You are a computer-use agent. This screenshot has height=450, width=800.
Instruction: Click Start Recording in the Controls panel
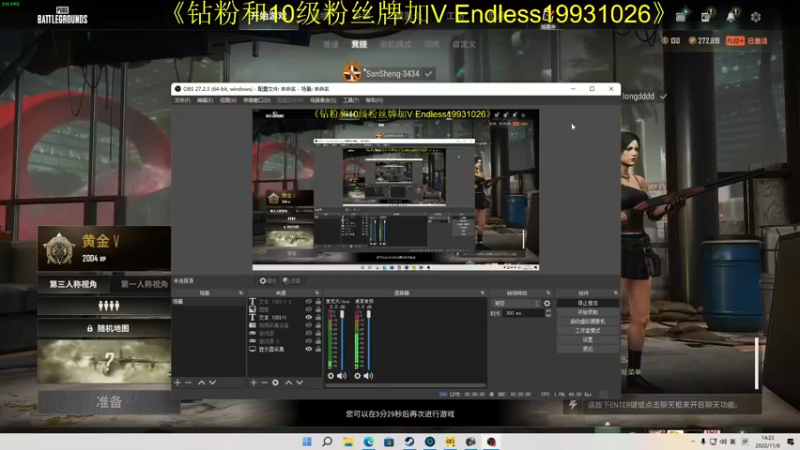point(588,312)
